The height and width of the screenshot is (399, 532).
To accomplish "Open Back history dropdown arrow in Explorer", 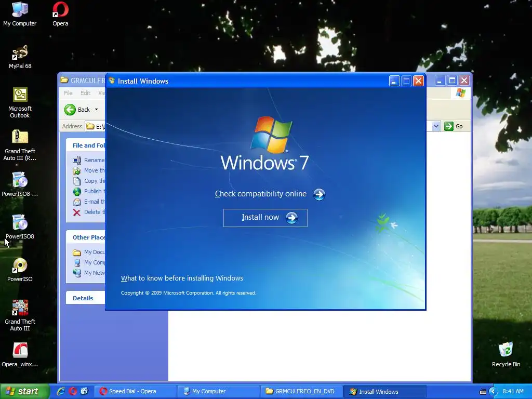I will [96, 110].
